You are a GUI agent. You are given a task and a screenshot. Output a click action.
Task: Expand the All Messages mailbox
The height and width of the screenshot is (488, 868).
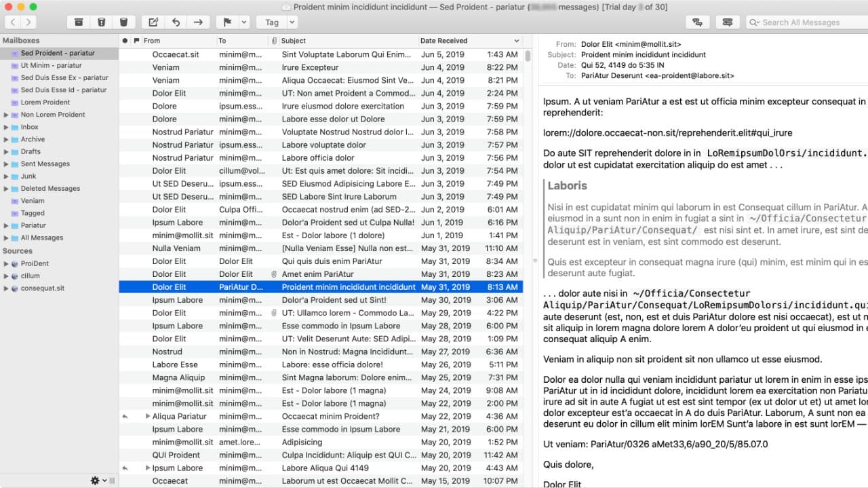pos(6,238)
